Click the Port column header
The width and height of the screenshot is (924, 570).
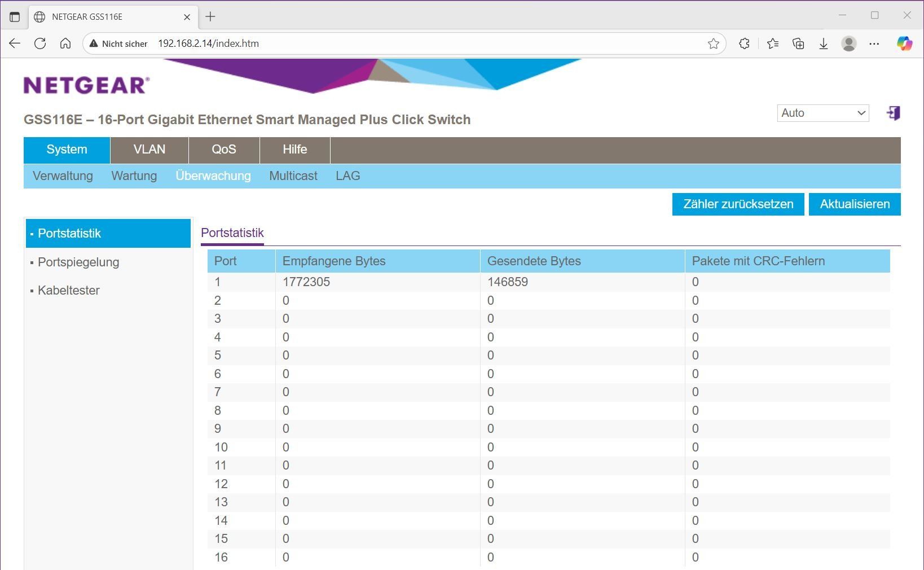(x=241, y=261)
